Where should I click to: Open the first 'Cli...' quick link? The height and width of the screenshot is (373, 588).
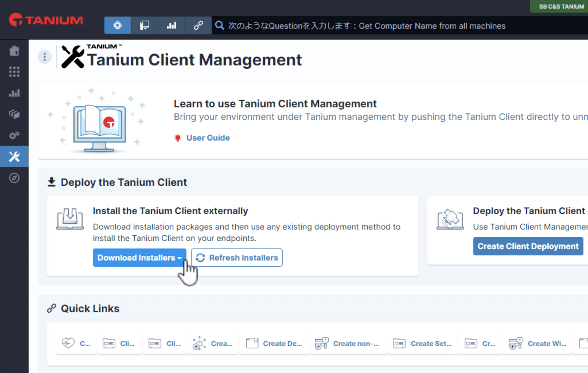(x=119, y=343)
